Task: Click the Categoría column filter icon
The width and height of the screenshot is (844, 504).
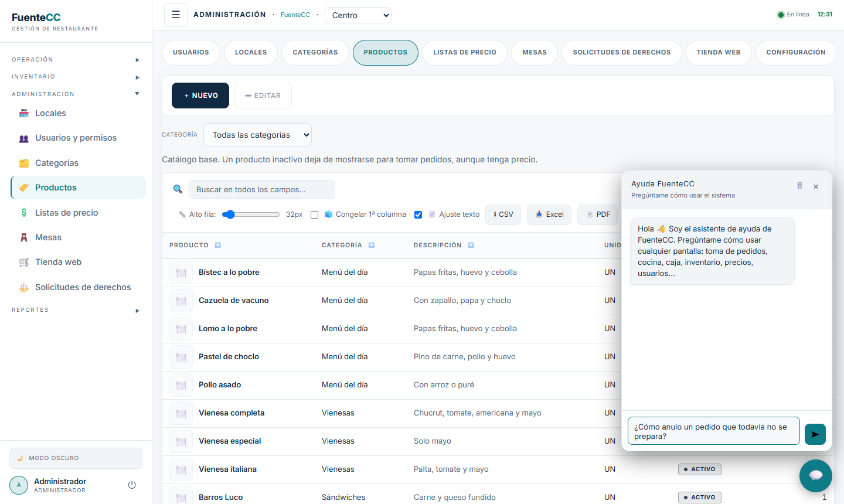Action: pos(372,246)
